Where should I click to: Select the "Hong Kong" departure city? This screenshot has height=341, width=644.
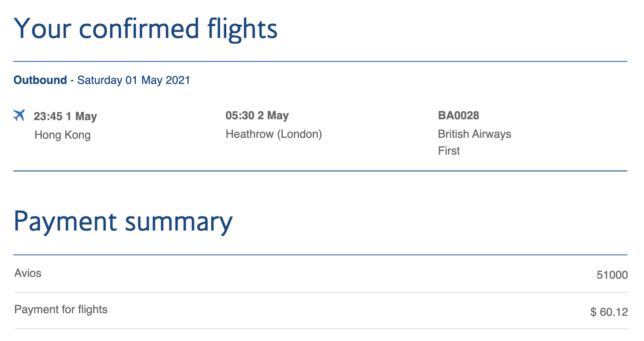pyautogui.click(x=63, y=135)
